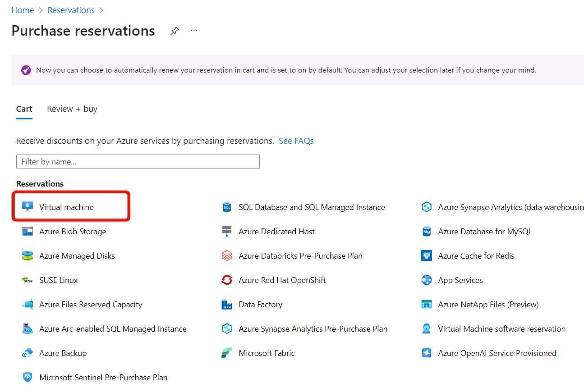Click the Azure Red Hat OpenShift icon
The image size is (584, 392).
coord(227,280)
